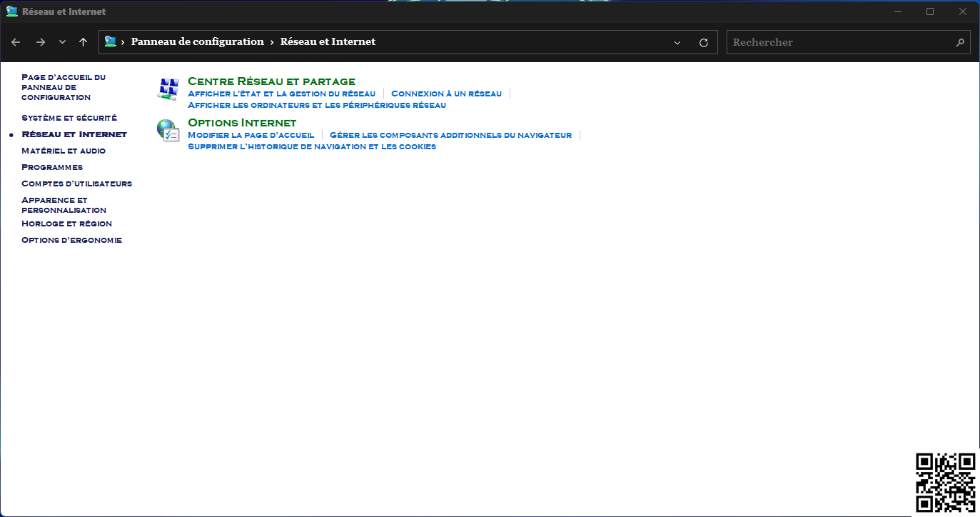The width and height of the screenshot is (980, 517).
Task: Open Comptes d'utilisateurs category
Action: click(77, 184)
